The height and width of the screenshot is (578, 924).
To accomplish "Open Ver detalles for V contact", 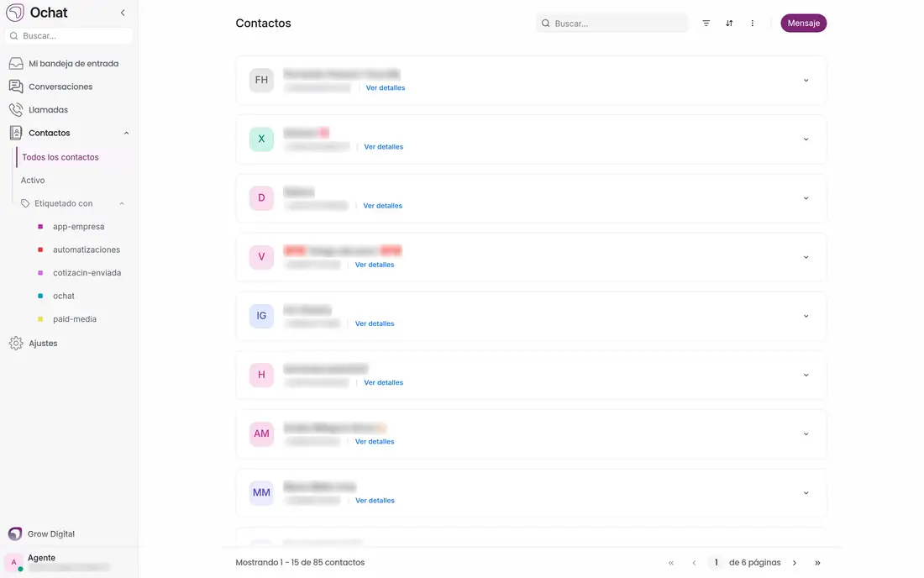I will [375, 265].
